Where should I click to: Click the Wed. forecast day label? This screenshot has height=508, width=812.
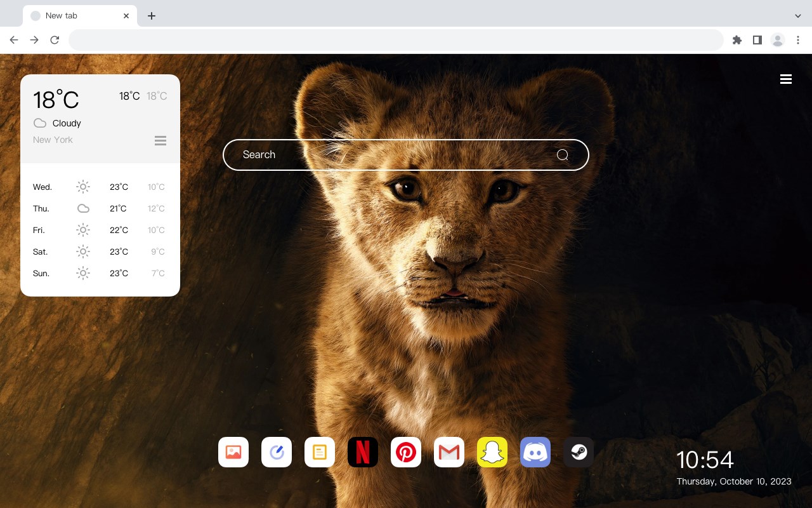coord(43,187)
